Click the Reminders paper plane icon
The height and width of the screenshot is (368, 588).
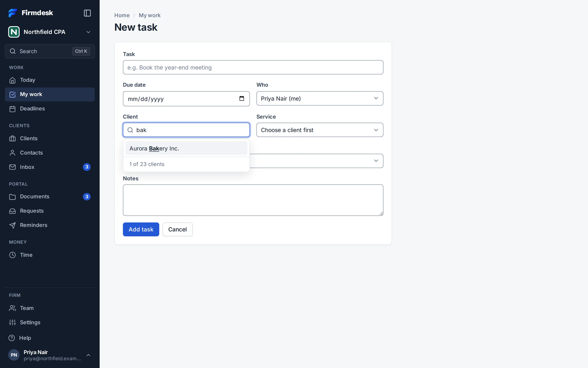[x=12, y=225]
